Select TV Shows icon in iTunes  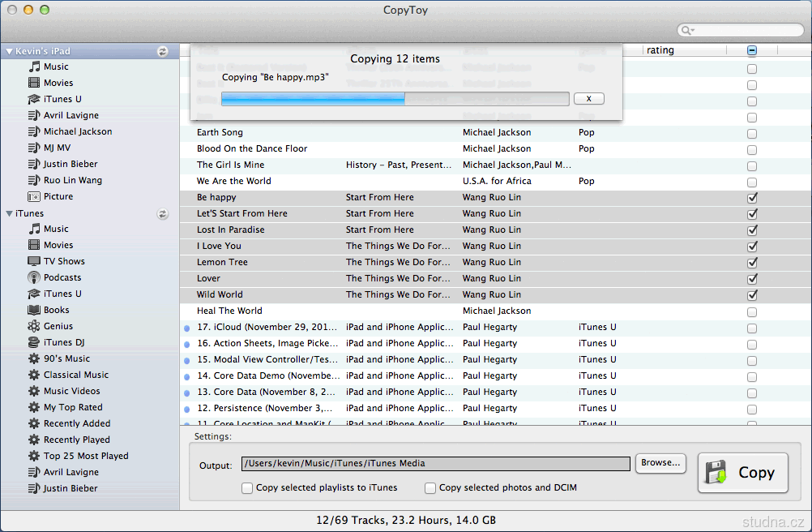click(34, 261)
